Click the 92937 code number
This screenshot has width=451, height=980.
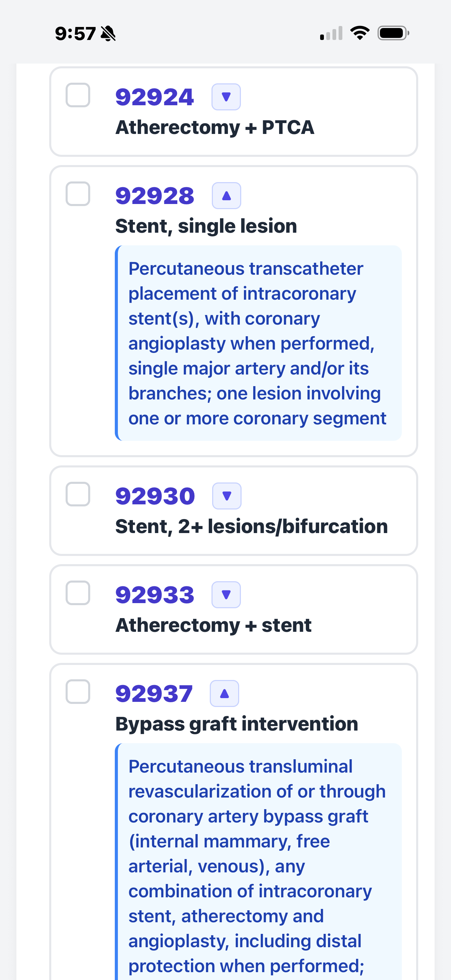pos(154,694)
